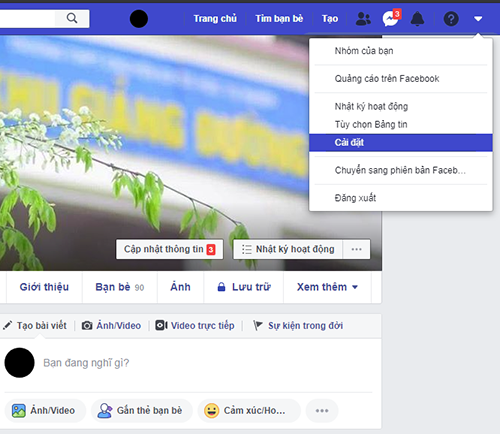Open the Giới thiệu tab

click(44, 287)
